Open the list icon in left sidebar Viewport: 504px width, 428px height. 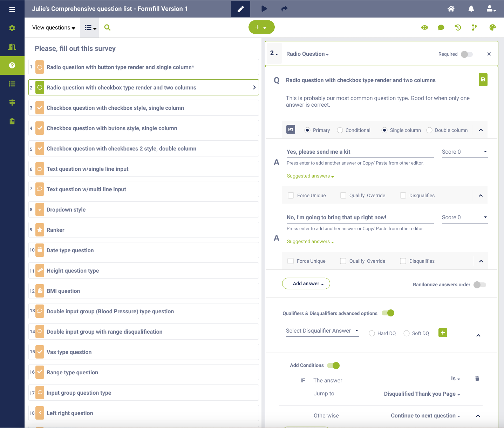[12, 84]
